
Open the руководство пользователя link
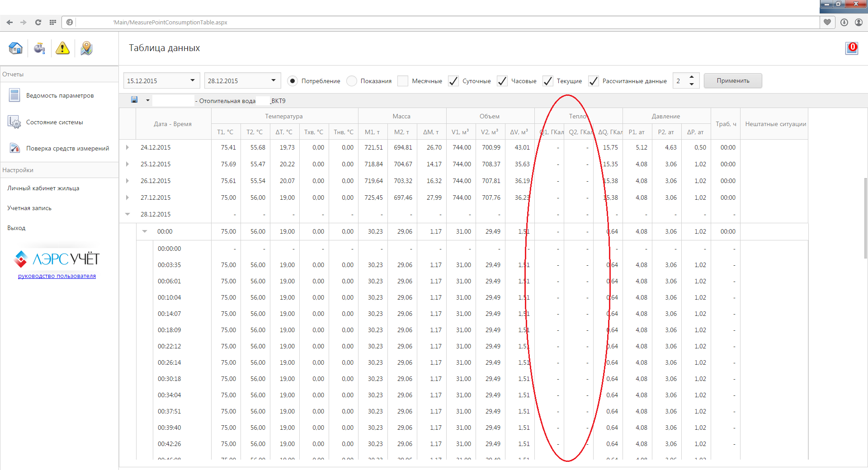[57, 276]
